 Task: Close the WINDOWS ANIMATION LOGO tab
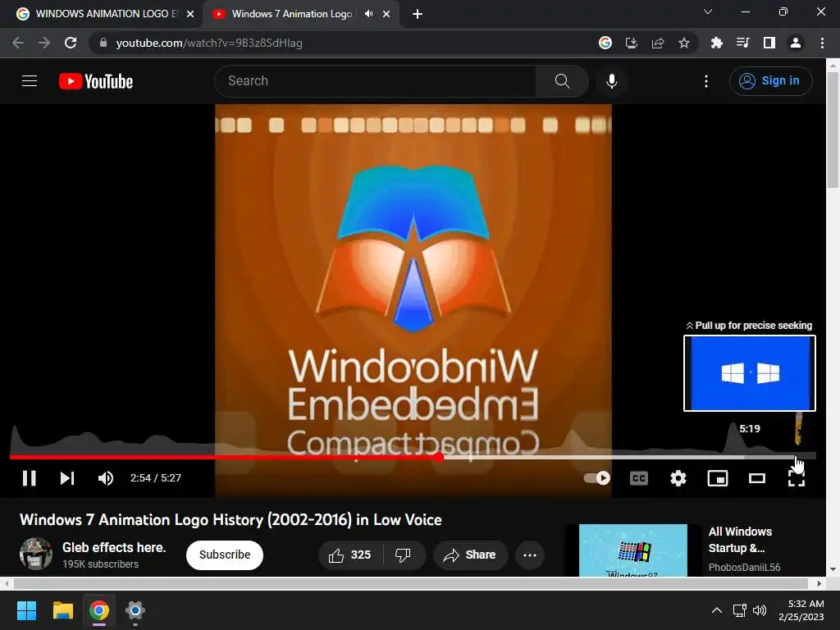point(189,14)
